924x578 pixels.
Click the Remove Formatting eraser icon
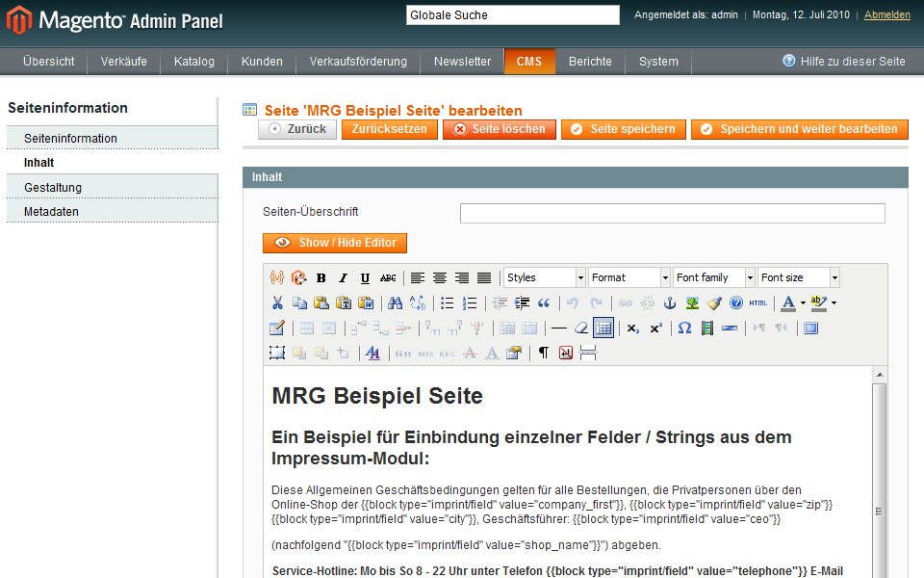[x=581, y=328]
